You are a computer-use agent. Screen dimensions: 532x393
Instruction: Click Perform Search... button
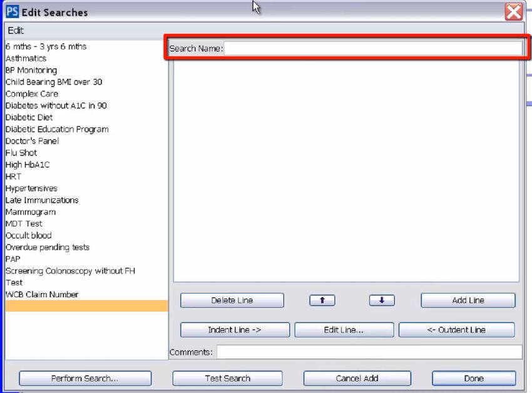(x=85, y=379)
